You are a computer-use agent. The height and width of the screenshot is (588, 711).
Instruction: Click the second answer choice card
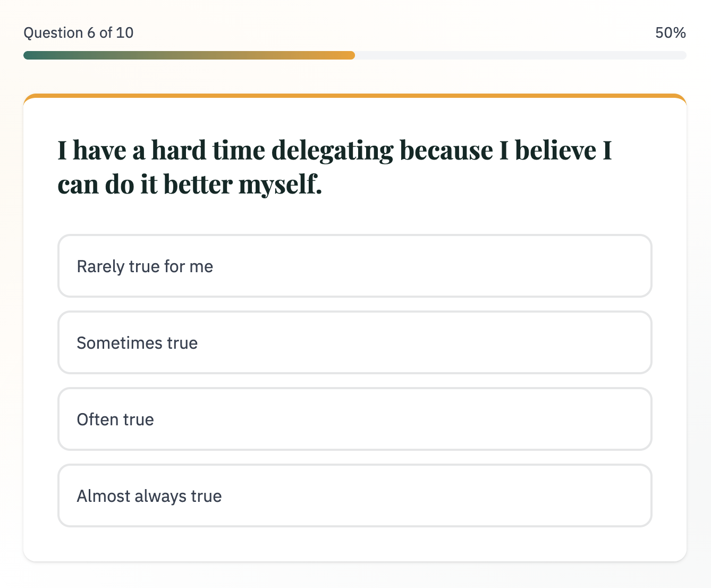pyautogui.click(x=355, y=342)
